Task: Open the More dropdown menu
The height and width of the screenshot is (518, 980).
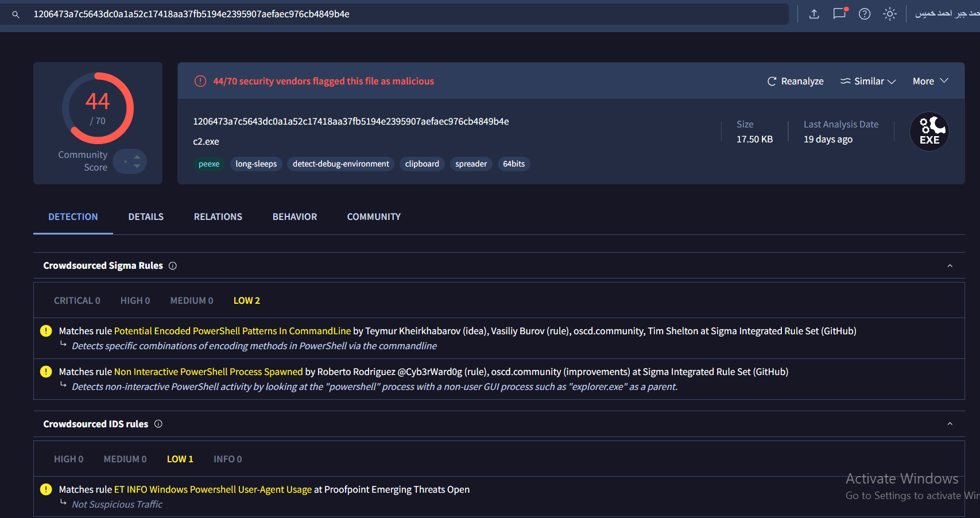Action: point(930,82)
